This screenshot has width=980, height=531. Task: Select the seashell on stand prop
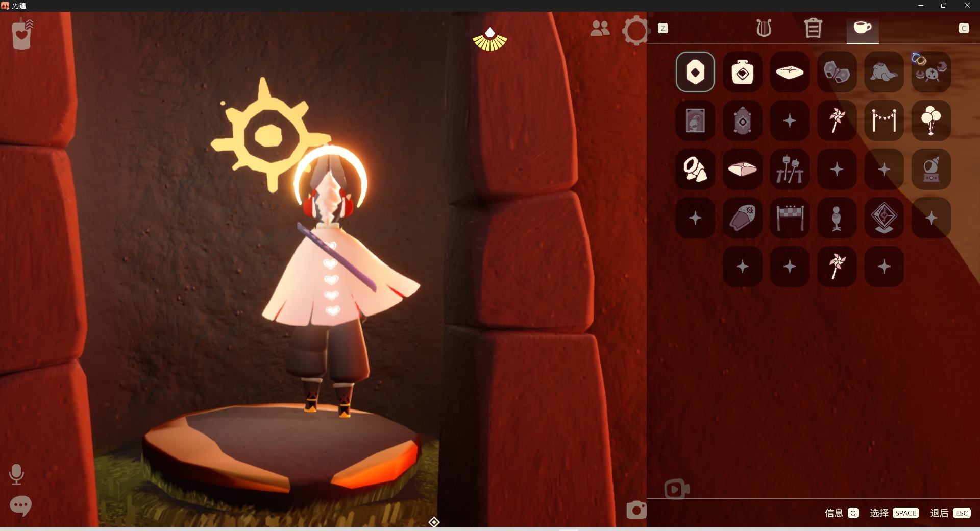pyautogui.click(x=932, y=169)
